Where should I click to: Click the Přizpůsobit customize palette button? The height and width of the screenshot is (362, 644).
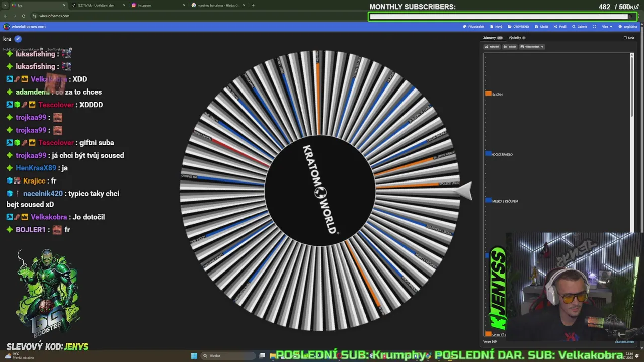[474, 27]
